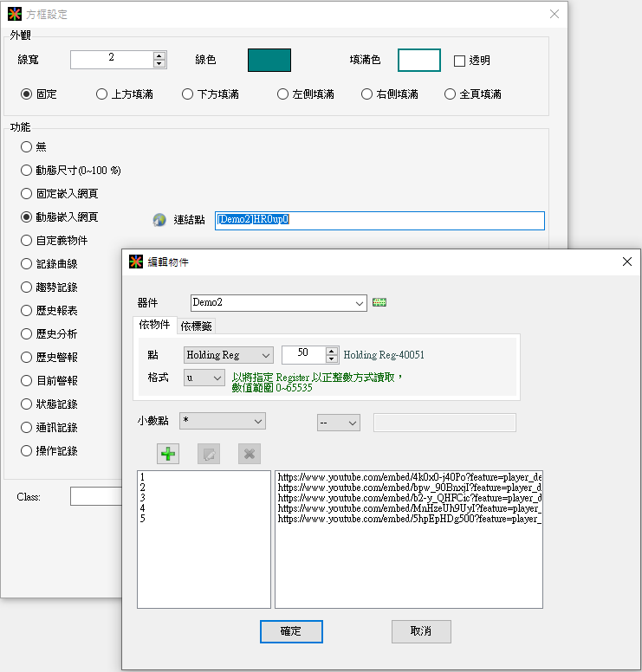
Task: Click the delete entry X icon
Action: coord(250,454)
